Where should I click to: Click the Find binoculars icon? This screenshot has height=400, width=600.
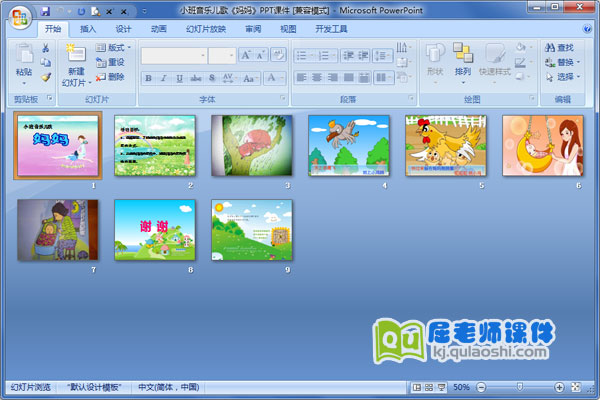[x=549, y=48]
